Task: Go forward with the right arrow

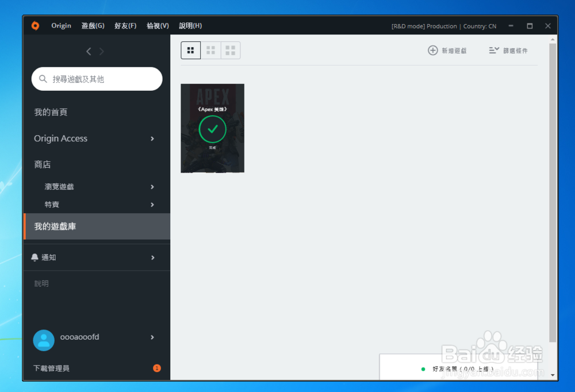Action: pyautogui.click(x=102, y=51)
